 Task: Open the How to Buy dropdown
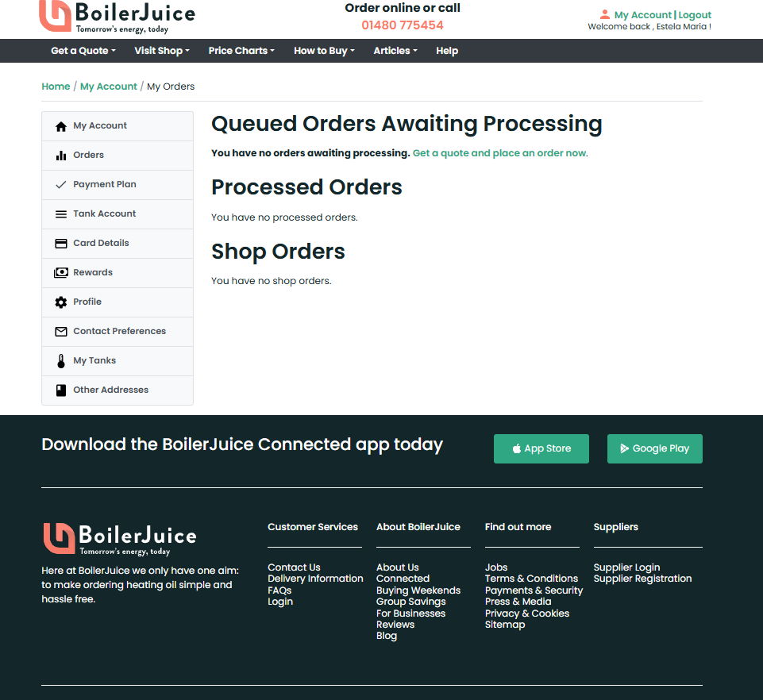click(x=324, y=51)
